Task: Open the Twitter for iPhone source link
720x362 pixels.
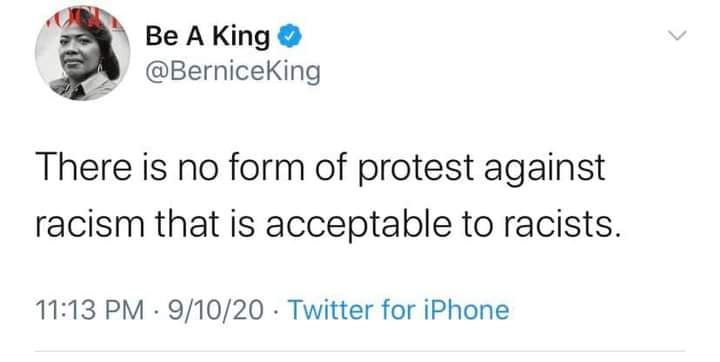Action: (x=399, y=310)
